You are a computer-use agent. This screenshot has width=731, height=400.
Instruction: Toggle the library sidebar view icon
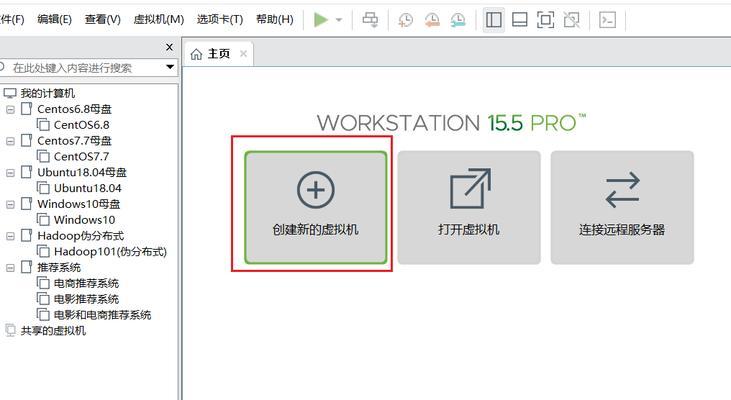coord(494,20)
